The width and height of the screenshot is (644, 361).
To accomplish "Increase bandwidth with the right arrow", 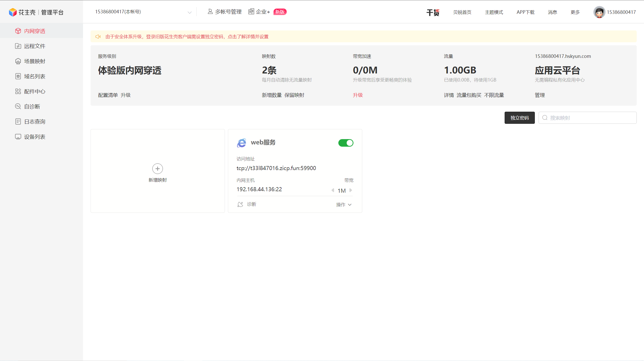I will tap(351, 190).
